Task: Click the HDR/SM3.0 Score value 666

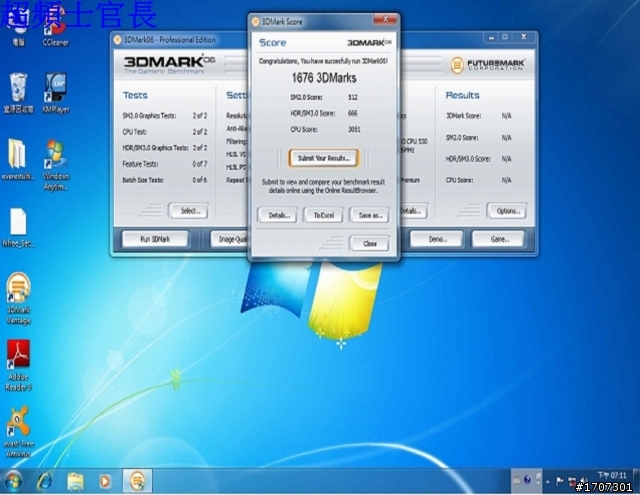Action: 353,113
